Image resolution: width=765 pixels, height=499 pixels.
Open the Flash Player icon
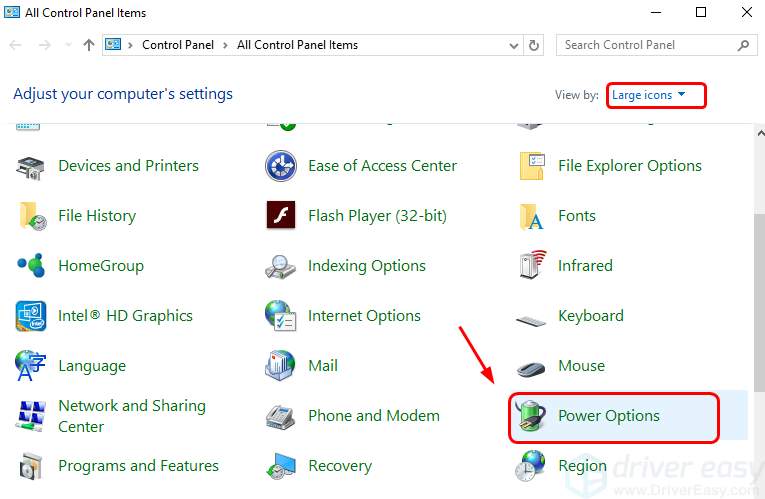[x=281, y=215]
